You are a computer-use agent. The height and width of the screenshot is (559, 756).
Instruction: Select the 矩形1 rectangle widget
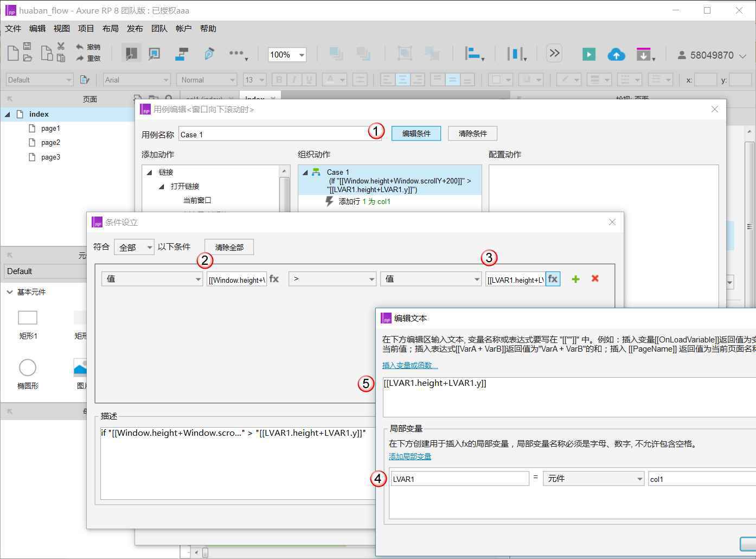click(28, 326)
